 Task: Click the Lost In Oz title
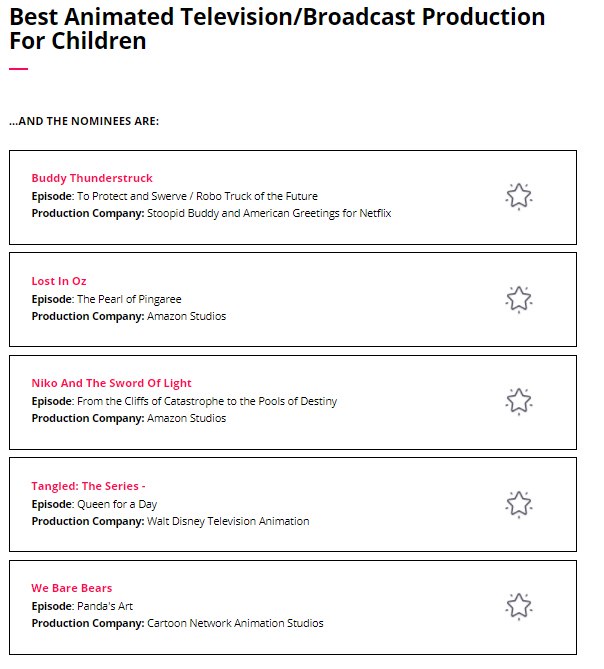click(x=59, y=281)
